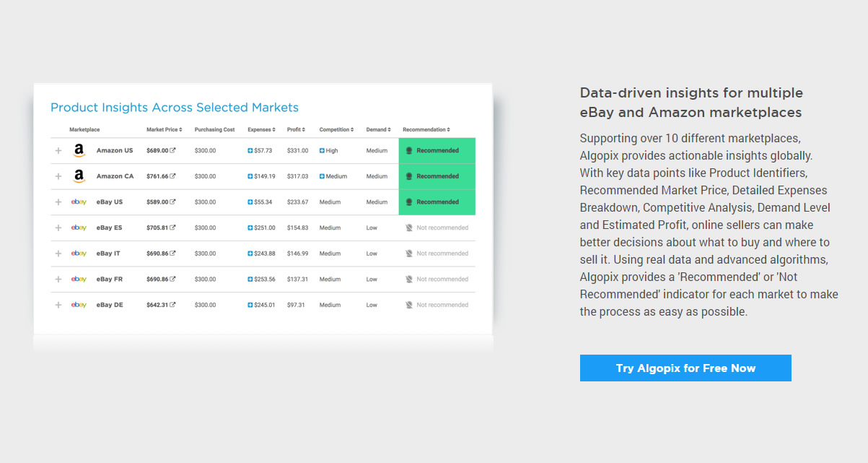The width and height of the screenshot is (868, 463).
Task: Expand competition icon in Amazon CA row
Action: pos(322,176)
